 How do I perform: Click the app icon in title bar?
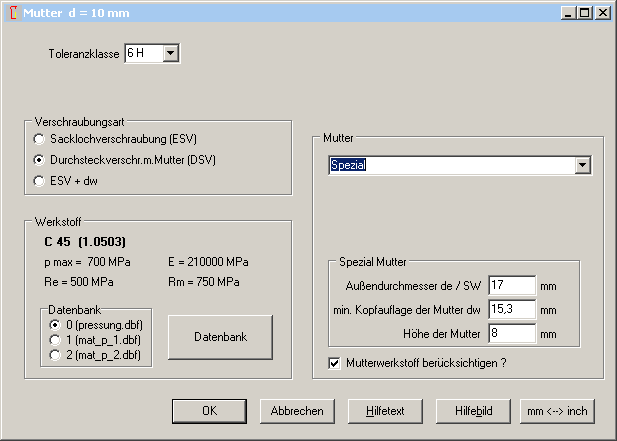point(11,13)
